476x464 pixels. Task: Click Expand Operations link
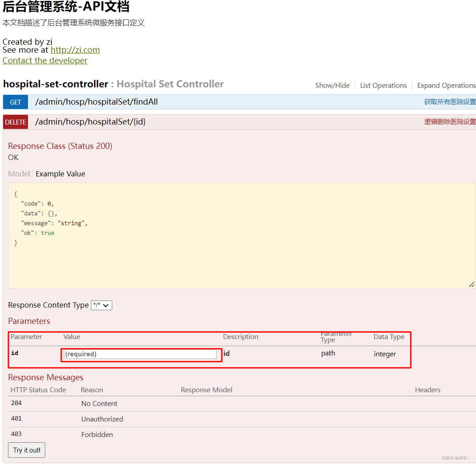pos(446,86)
